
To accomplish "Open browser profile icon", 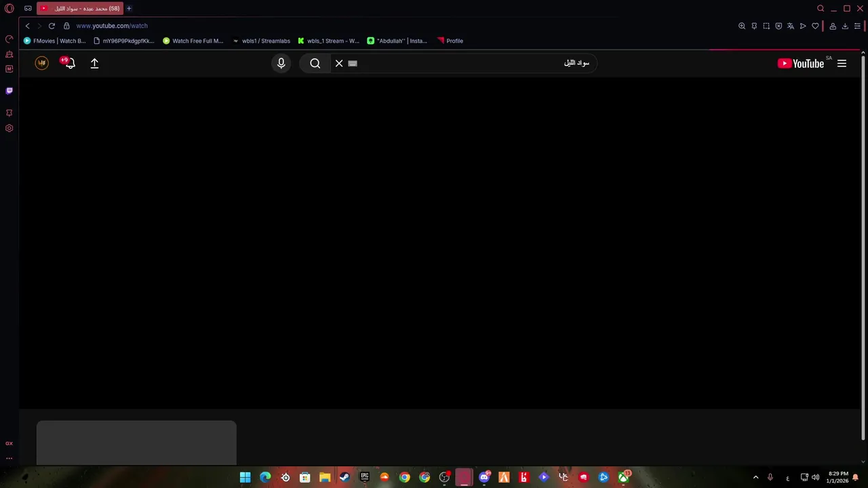I will pyautogui.click(x=833, y=26).
